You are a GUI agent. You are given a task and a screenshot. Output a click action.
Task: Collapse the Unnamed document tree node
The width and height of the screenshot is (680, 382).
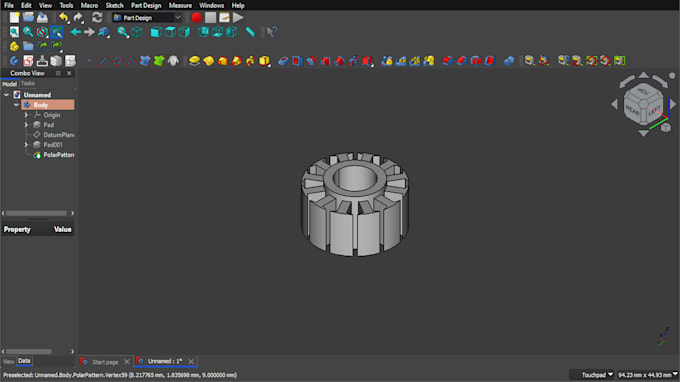point(7,95)
